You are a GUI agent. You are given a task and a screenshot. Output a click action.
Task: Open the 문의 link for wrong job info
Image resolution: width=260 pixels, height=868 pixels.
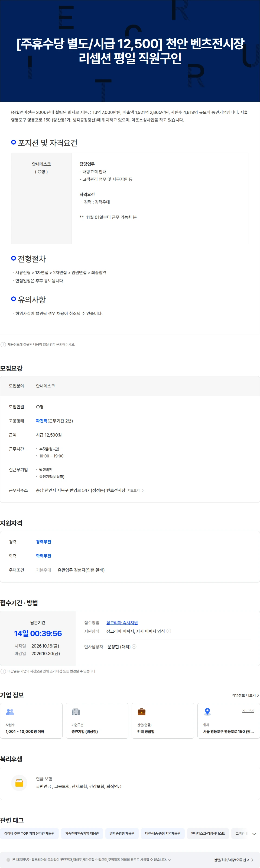click(x=59, y=344)
